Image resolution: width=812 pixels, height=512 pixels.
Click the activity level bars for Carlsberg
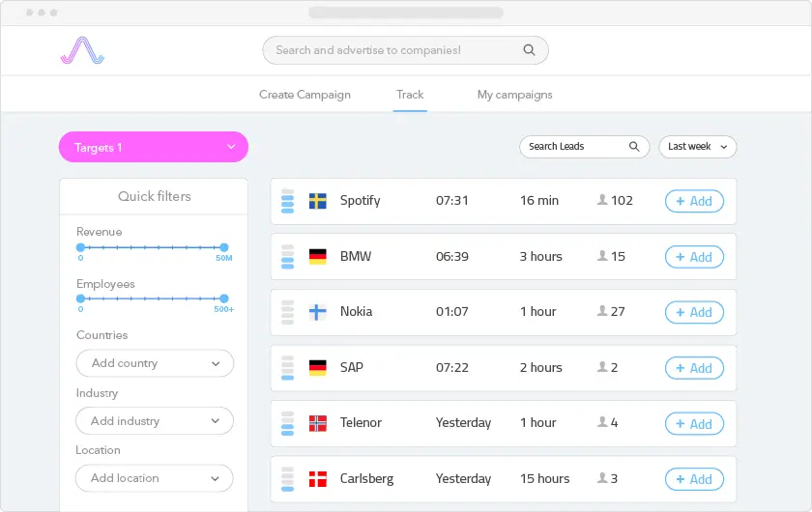pyautogui.click(x=287, y=479)
